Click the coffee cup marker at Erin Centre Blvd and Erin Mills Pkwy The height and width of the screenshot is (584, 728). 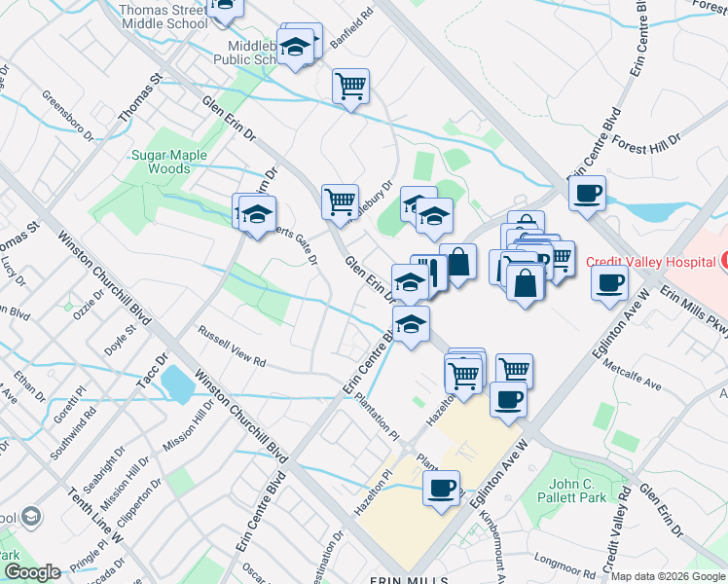tap(587, 194)
